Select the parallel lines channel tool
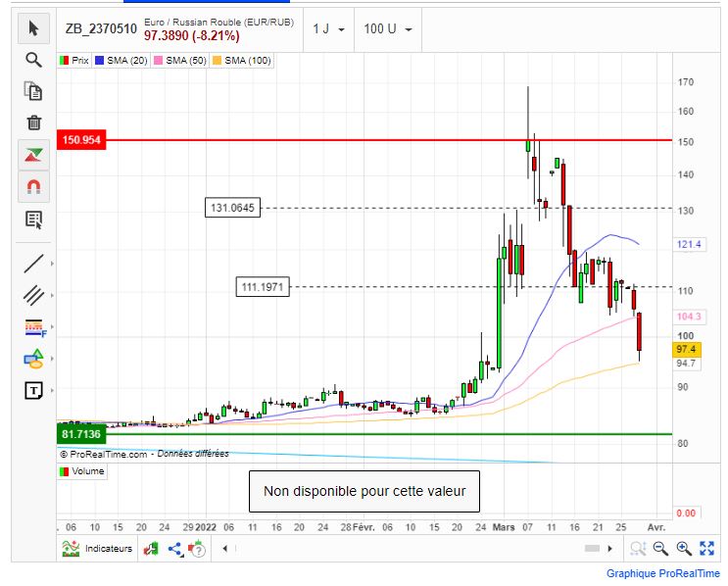 coord(34,295)
